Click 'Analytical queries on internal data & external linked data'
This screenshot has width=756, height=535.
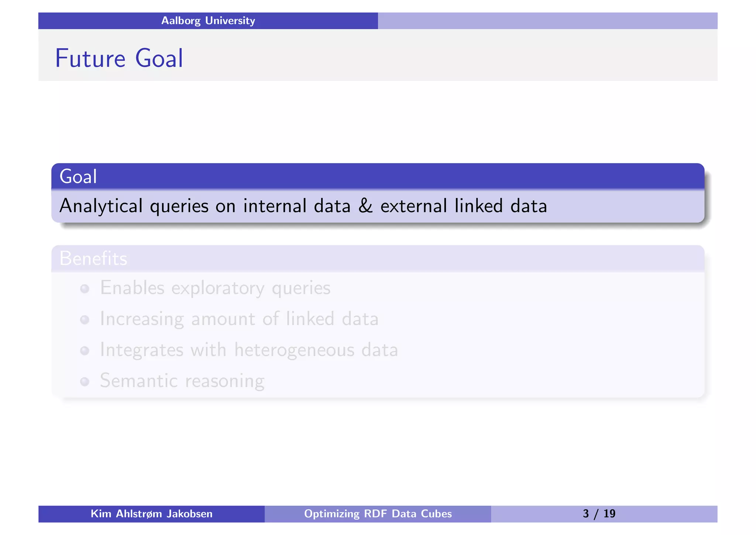pos(303,206)
